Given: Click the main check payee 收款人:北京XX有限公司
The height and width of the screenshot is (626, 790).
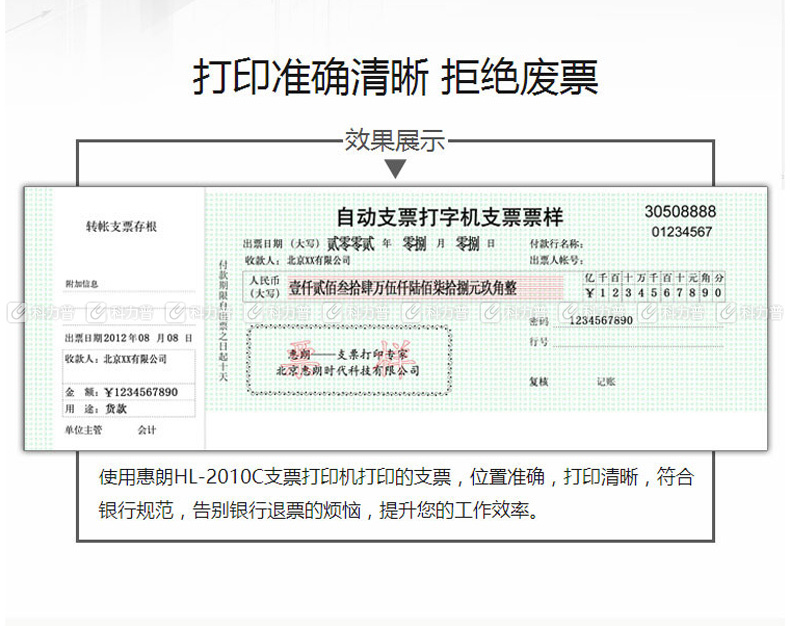Looking at the screenshot, I should click(298, 261).
